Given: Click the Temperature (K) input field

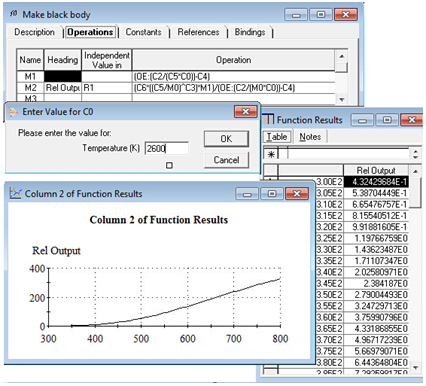Looking at the screenshot, I should click(x=167, y=148).
